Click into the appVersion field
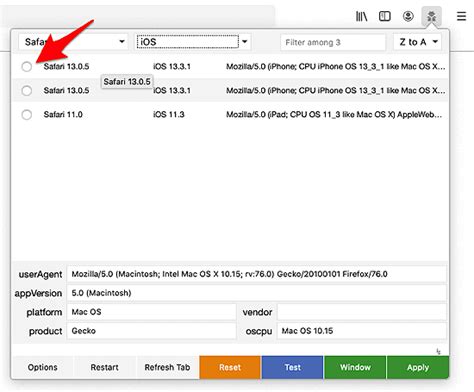Screen dimensions: 474x392 256,293
